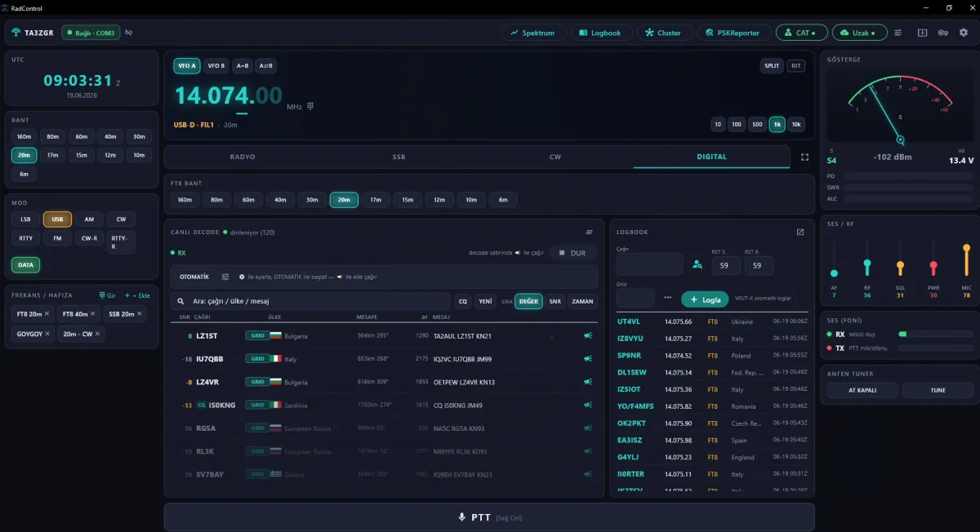Select 17m in FT8 BANT row
Viewport: 980px width, 532px height.
click(375, 200)
